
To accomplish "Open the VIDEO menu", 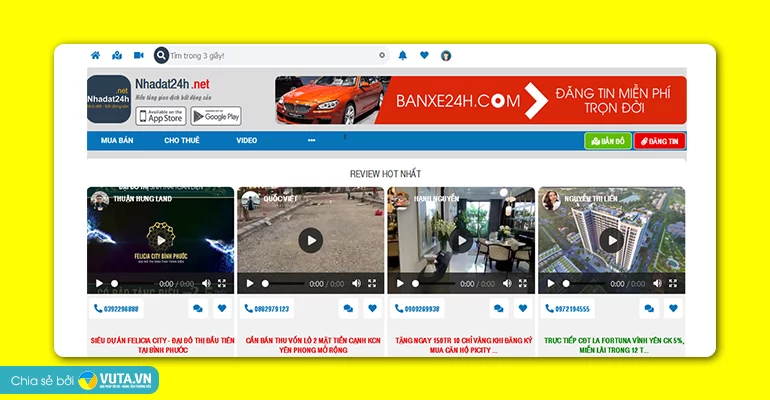I will point(247,140).
